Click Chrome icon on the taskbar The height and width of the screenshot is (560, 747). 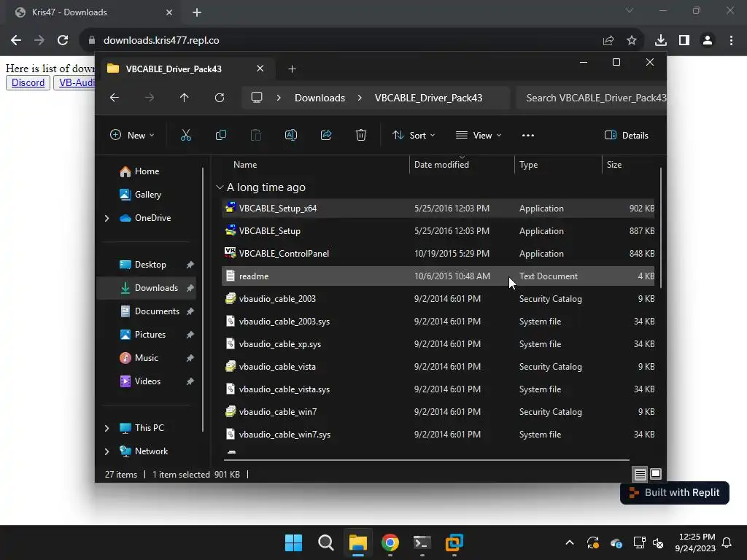pyautogui.click(x=390, y=542)
